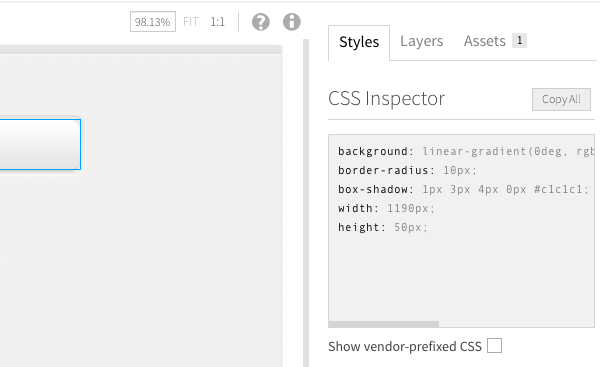Screen dimensions: 600x367
Task: Switch to the Layers tab
Action: (x=421, y=41)
